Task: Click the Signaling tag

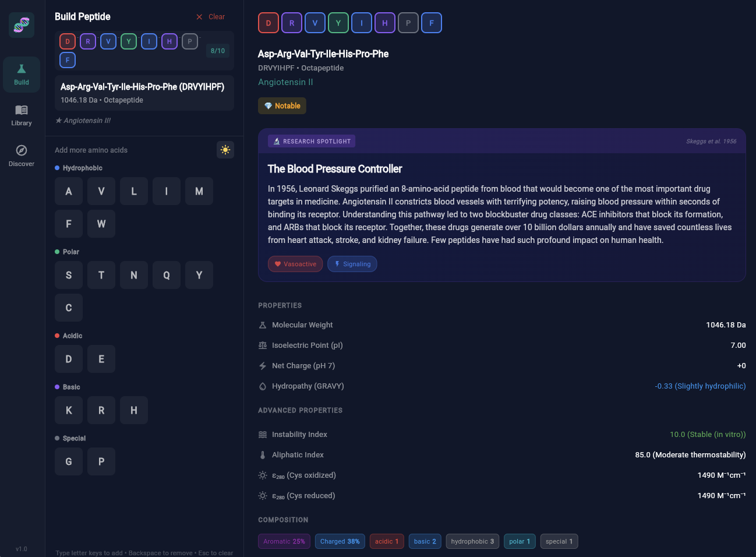Action: tap(352, 264)
